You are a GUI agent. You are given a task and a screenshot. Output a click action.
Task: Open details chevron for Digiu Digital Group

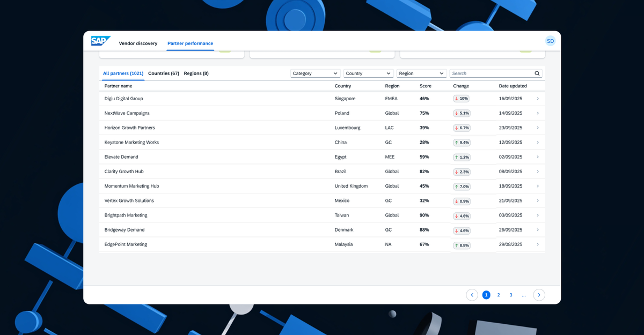point(538,99)
